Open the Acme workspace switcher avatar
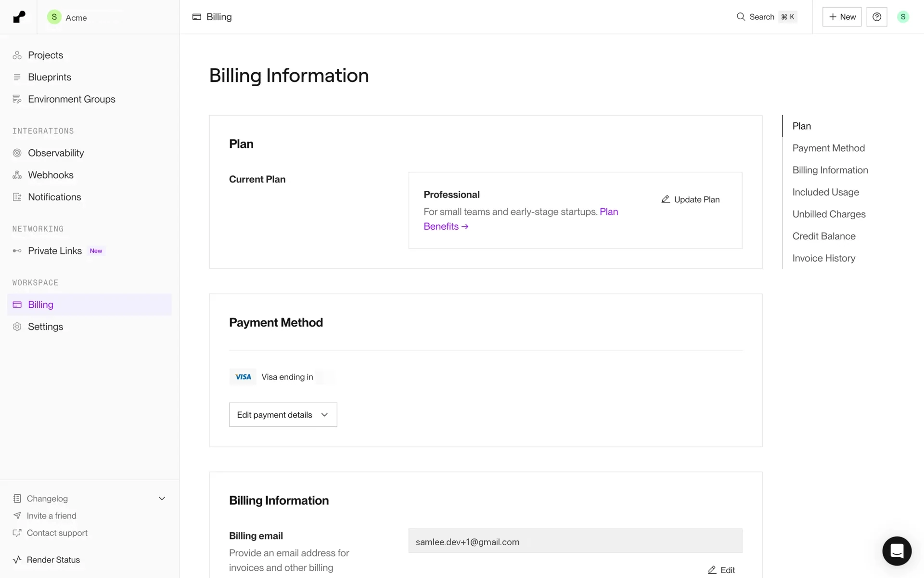924x578 pixels. click(54, 17)
